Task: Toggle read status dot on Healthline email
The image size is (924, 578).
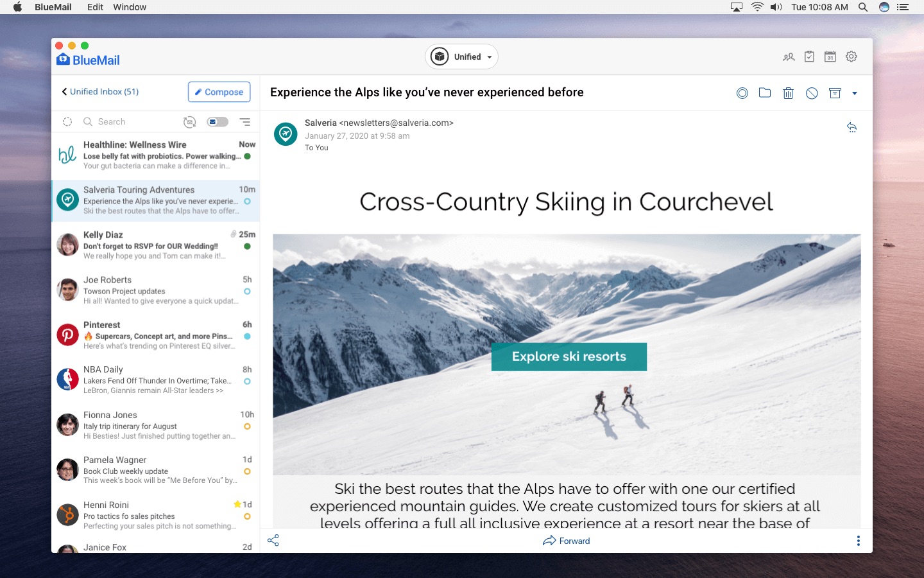Action: pos(247,156)
